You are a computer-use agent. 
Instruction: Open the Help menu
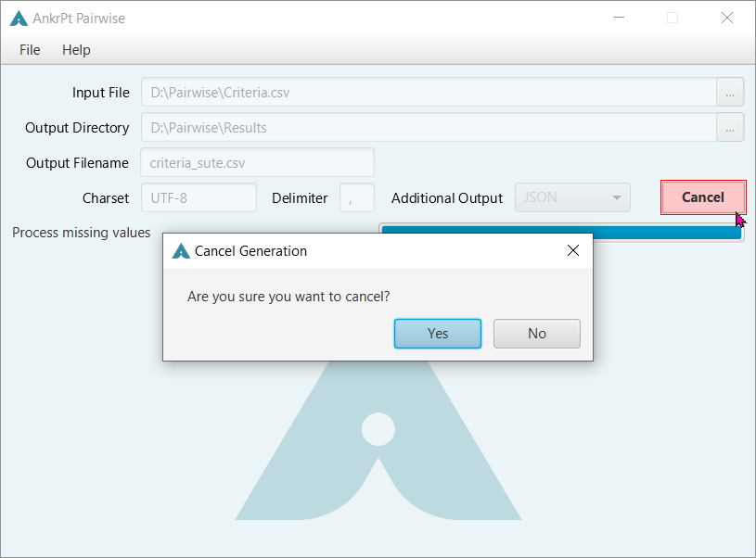pyautogui.click(x=76, y=50)
